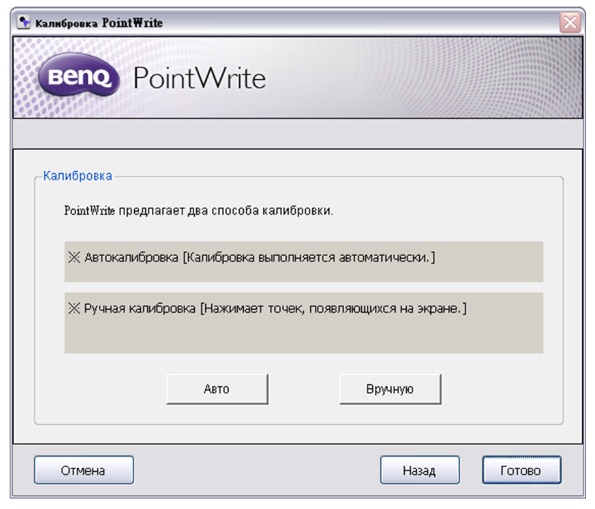The image size is (595, 509).
Task: Click the window title Калибровка PointWrite
Action: click(99, 23)
